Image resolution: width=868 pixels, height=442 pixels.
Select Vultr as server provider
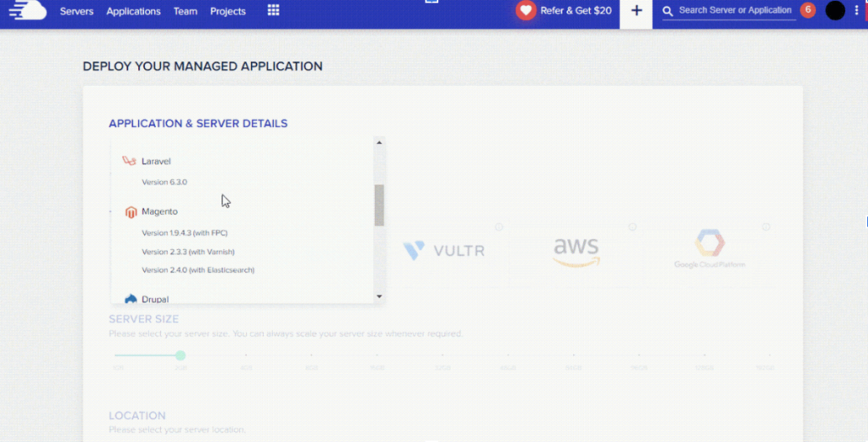tap(444, 250)
